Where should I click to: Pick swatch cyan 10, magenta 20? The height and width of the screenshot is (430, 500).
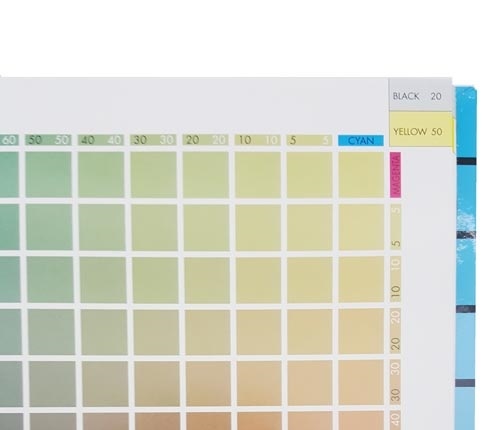(259, 332)
